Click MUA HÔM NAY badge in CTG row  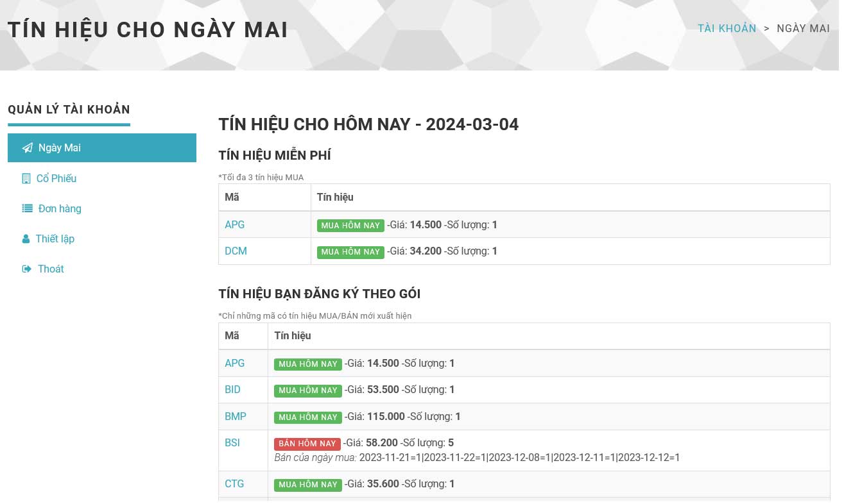coord(308,484)
